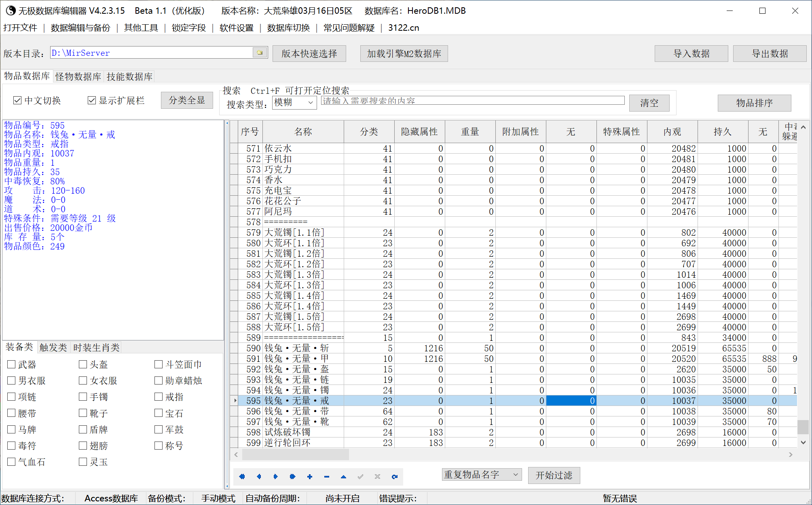Open 搜索类型 模糊 dropdown
Viewport: 812px width, 505px height.
click(294, 102)
